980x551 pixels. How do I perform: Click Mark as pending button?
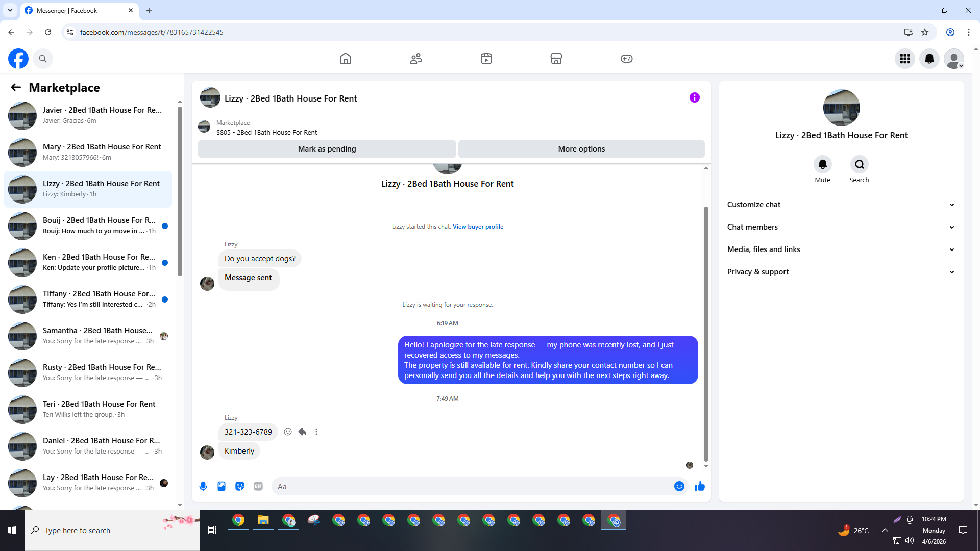point(327,149)
